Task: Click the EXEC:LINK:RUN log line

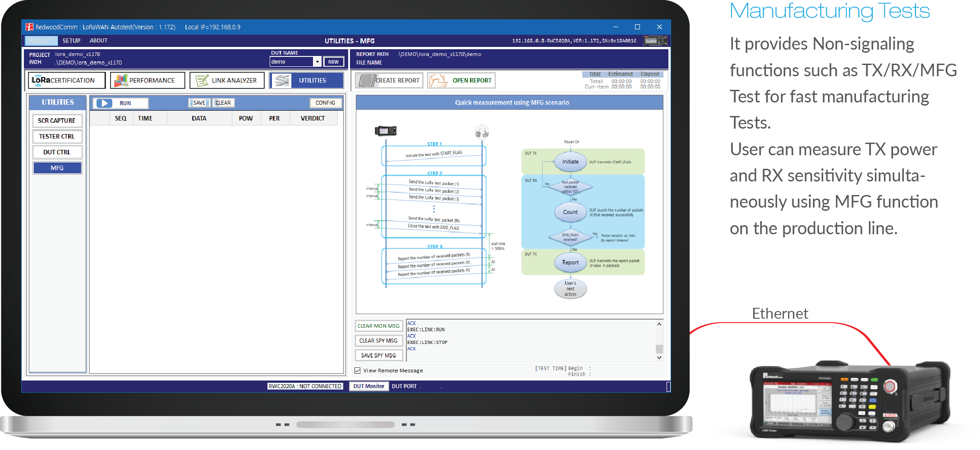Action: 426,330
